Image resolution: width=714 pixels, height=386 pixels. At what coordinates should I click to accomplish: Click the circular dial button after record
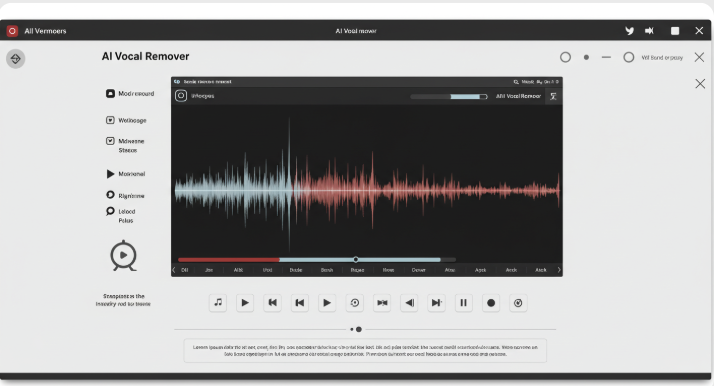518,303
